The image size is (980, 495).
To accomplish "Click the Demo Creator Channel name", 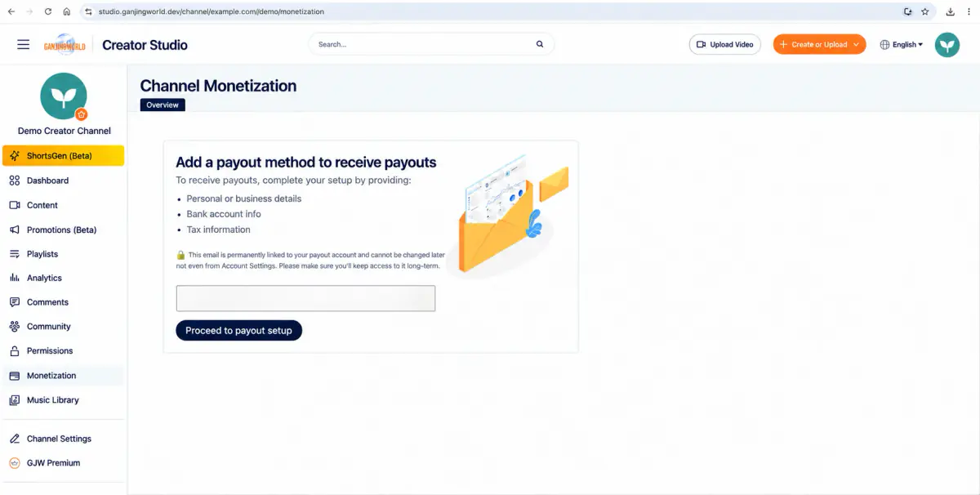I will 65,131.
